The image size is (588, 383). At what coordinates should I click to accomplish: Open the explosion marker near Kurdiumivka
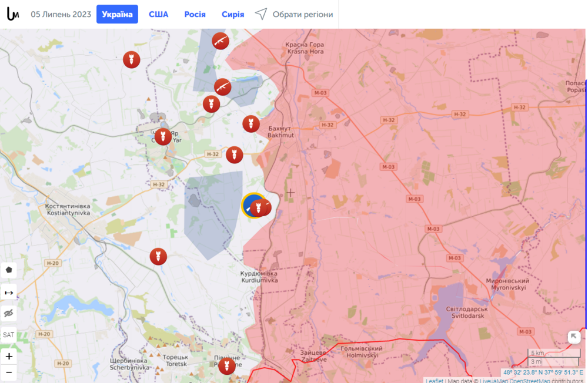point(158,256)
